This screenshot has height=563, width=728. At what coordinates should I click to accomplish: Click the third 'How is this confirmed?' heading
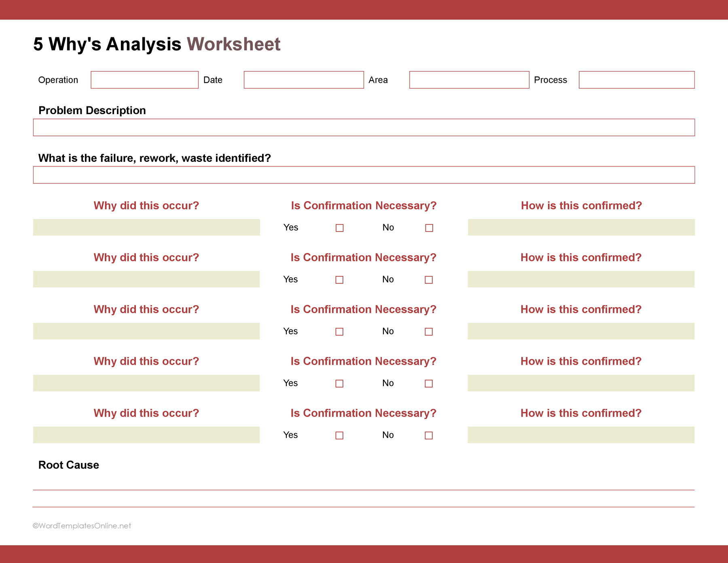click(x=581, y=309)
